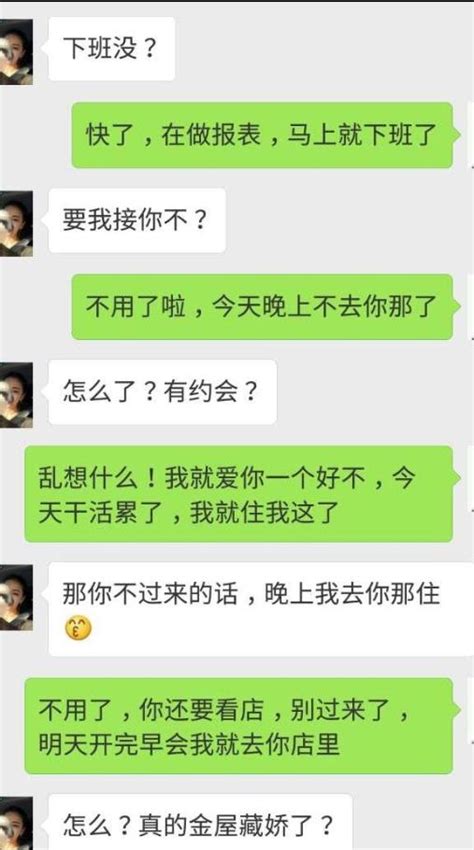Image resolution: width=474 pixels, height=850 pixels.
Task: Click the text "马上就下班了"
Action: pos(362,135)
